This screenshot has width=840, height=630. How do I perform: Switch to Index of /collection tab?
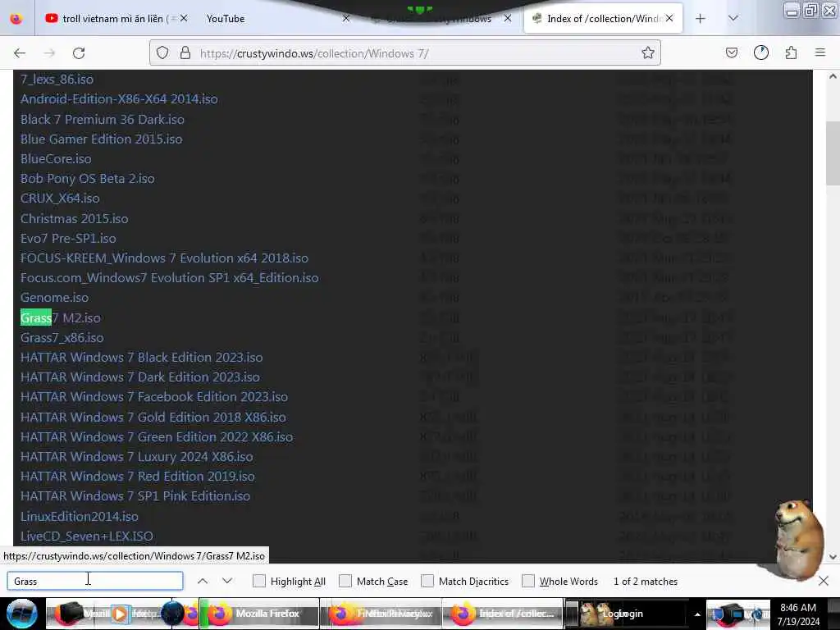[603, 19]
